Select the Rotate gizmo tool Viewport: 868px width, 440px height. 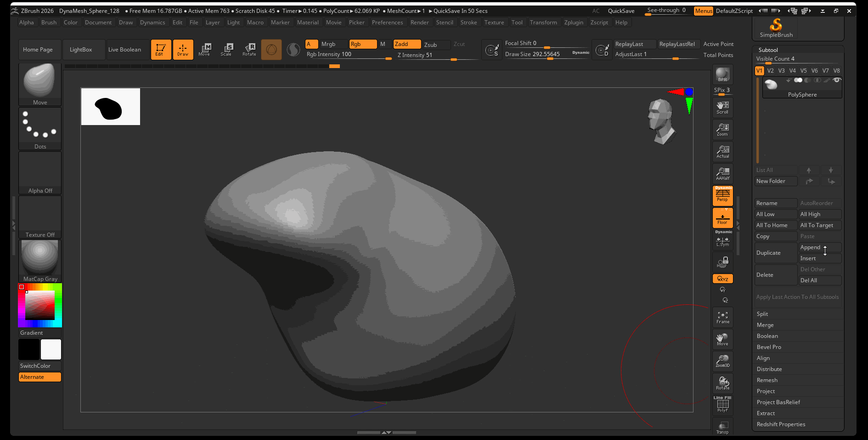click(249, 49)
